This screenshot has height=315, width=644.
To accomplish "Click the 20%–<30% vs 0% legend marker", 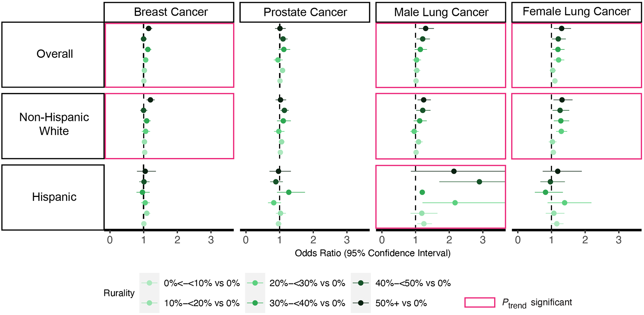I will click(255, 283).
